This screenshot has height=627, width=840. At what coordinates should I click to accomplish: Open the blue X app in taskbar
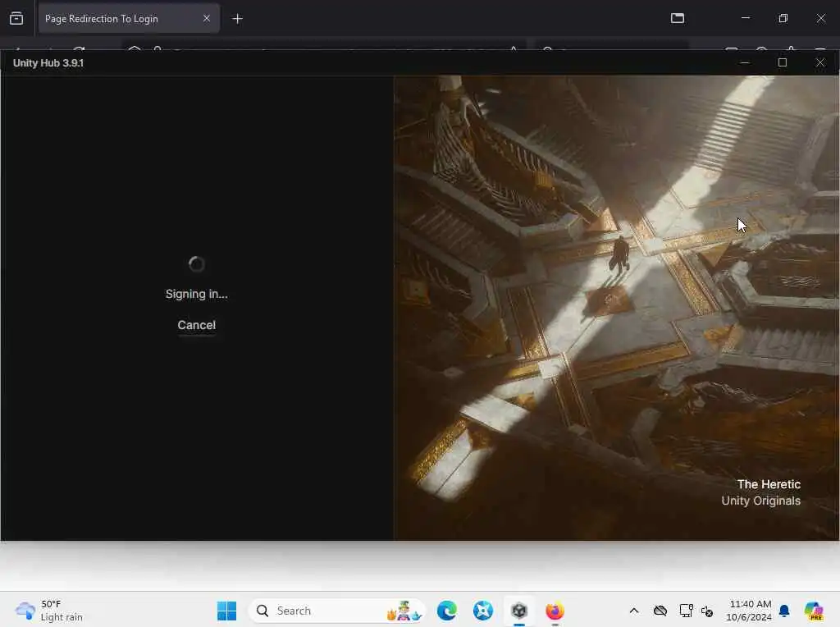482,611
